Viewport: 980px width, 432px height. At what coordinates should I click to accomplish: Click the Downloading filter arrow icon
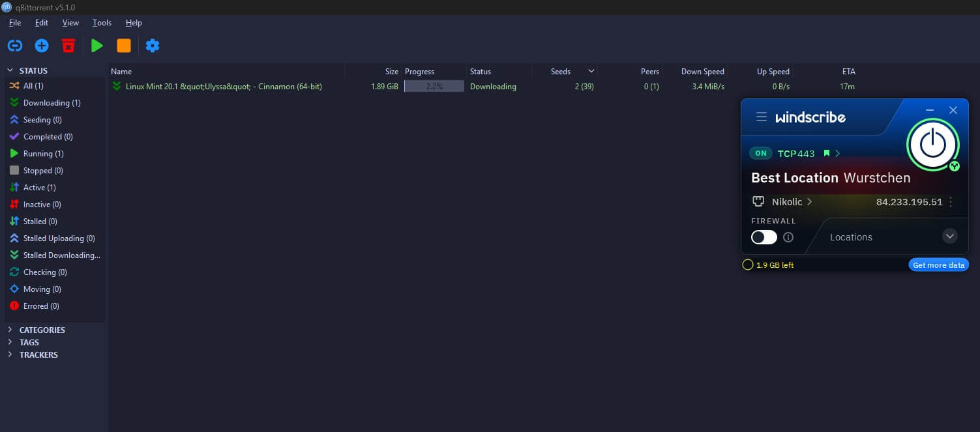coord(14,103)
